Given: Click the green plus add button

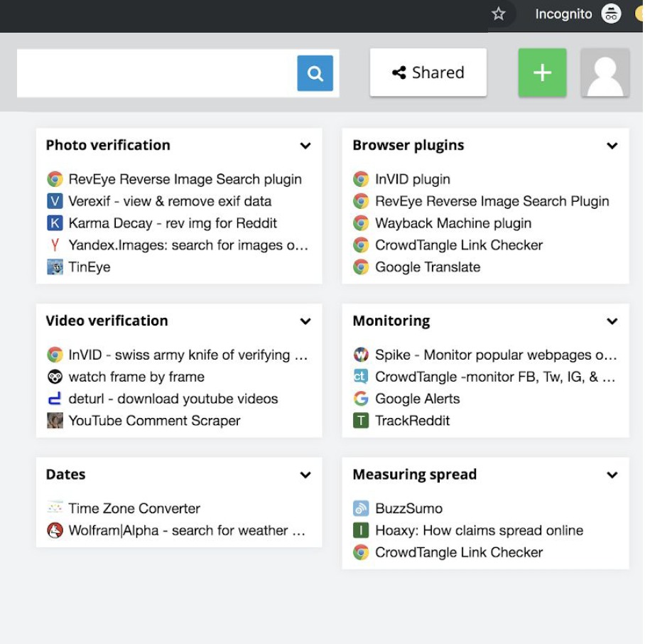Looking at the screenshot, I should coord(542,73).
